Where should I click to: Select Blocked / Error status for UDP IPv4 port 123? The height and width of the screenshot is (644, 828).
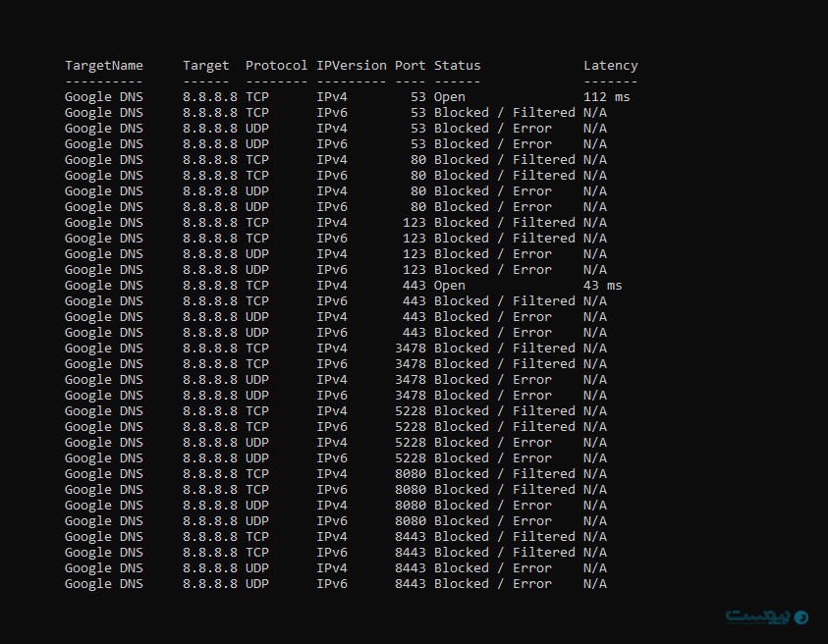point(492,254)
